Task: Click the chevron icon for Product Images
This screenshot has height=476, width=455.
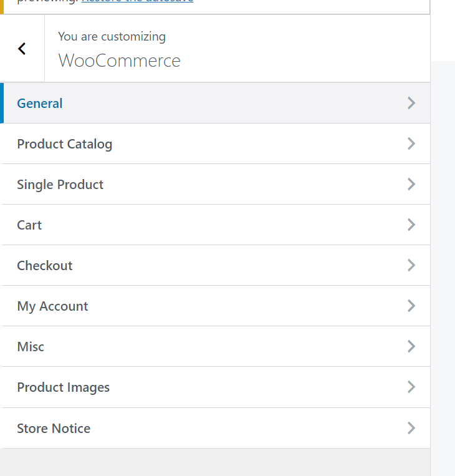Action: 411,387
